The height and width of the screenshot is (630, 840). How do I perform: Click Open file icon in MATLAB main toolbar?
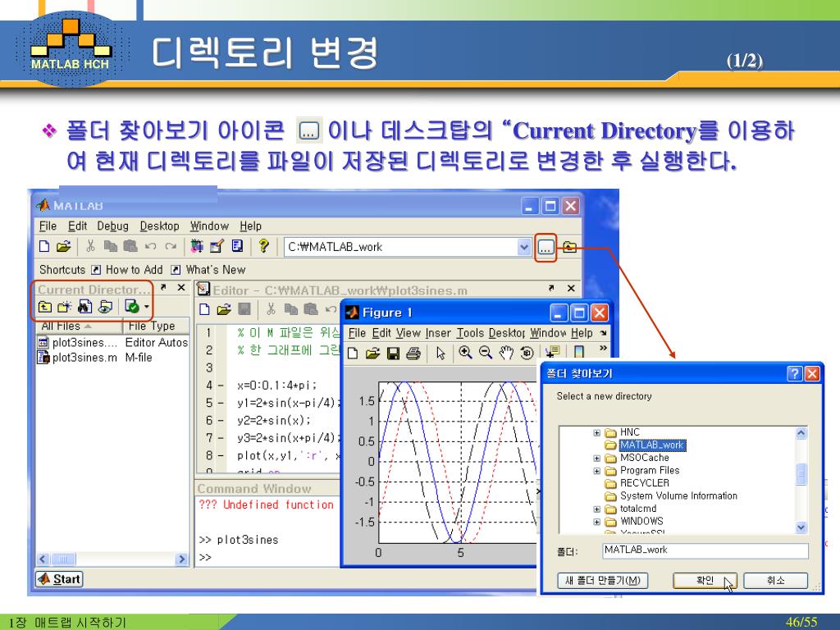63,246
